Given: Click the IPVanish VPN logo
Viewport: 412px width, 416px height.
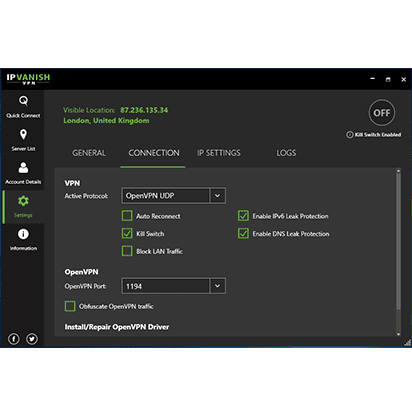Looking at the screenshot, I should (28, 79).
